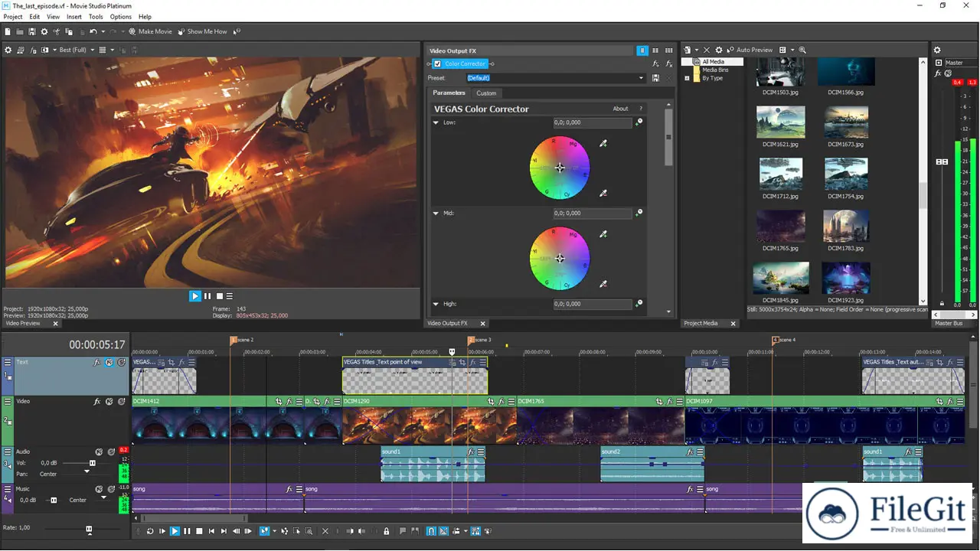Toggle split-screen view in video preview

point(45,50)
